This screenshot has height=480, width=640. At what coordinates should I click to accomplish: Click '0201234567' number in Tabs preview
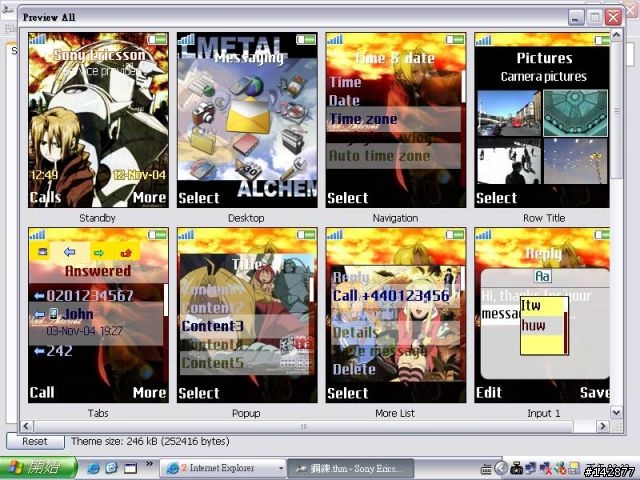tap(90, 296)
